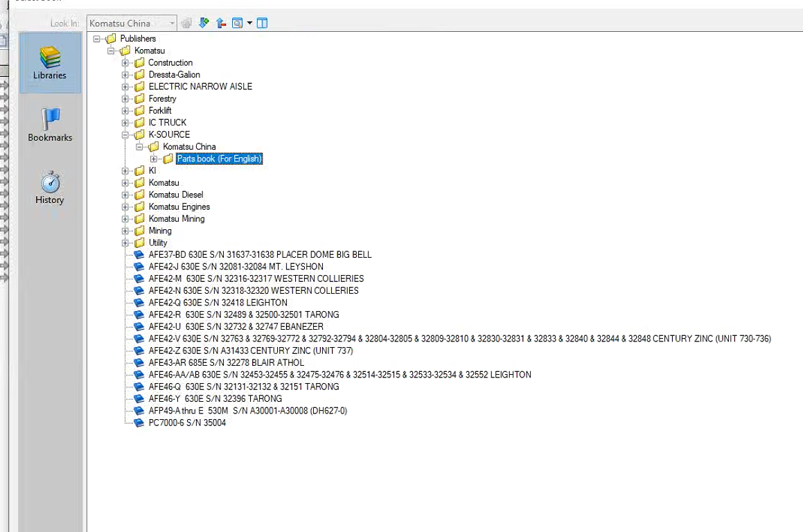Expand Parts book (For English) folder
The width and height of the screenshot is (803, 532).
point(154,159)
